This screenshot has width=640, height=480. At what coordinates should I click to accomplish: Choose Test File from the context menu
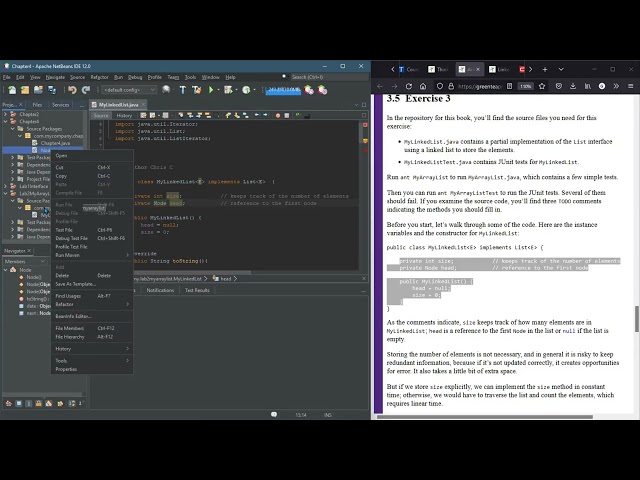92,230
